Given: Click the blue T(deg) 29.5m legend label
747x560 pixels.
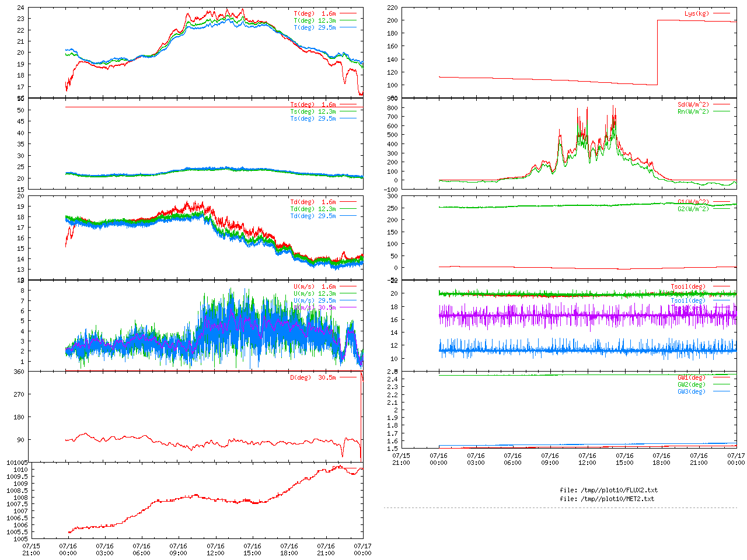Looking at the screenshot, I should tap(315, 27).
